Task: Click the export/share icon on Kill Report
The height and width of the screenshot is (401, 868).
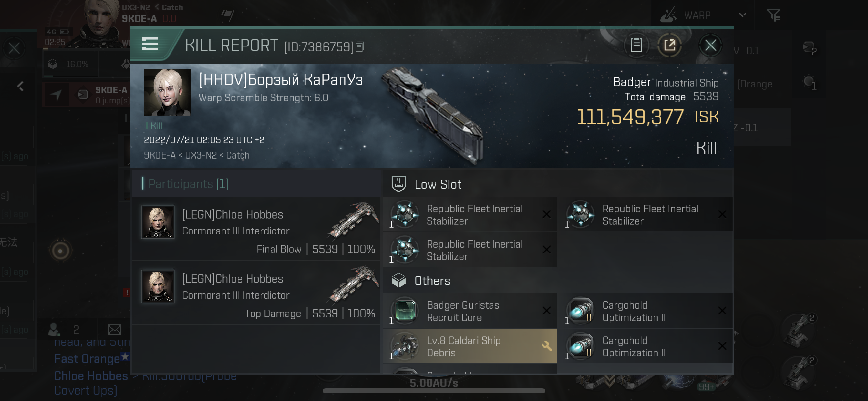Action: (670, 46)
